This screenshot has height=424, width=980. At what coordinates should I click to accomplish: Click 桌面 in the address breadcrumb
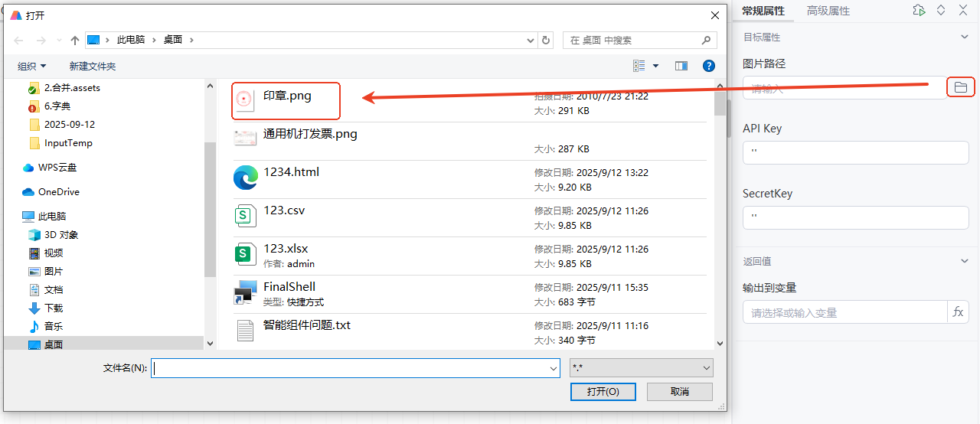(173, 40)
